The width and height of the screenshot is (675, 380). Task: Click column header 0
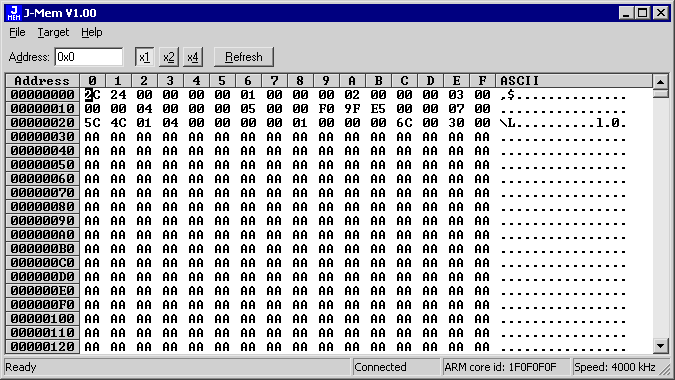click(x=92, y=80)
